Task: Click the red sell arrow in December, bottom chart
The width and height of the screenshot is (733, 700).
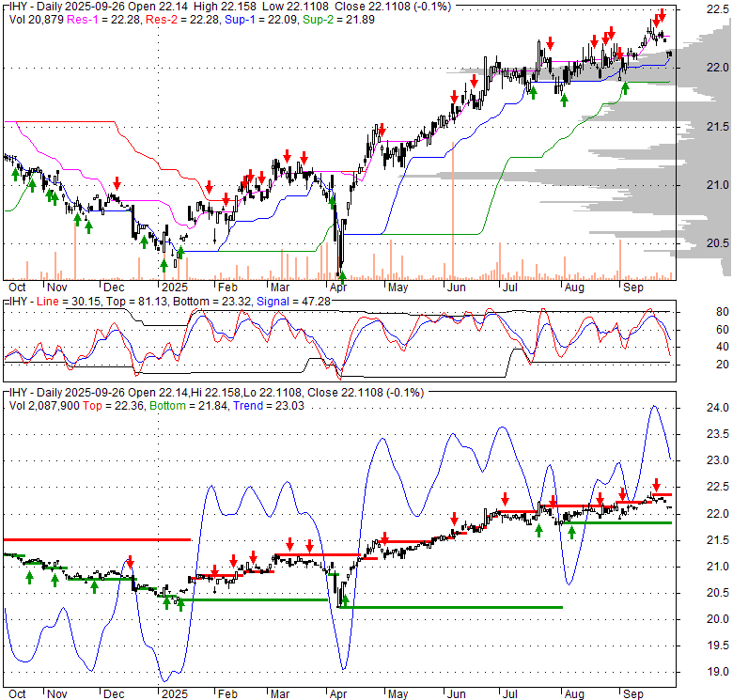Action: 131,562
